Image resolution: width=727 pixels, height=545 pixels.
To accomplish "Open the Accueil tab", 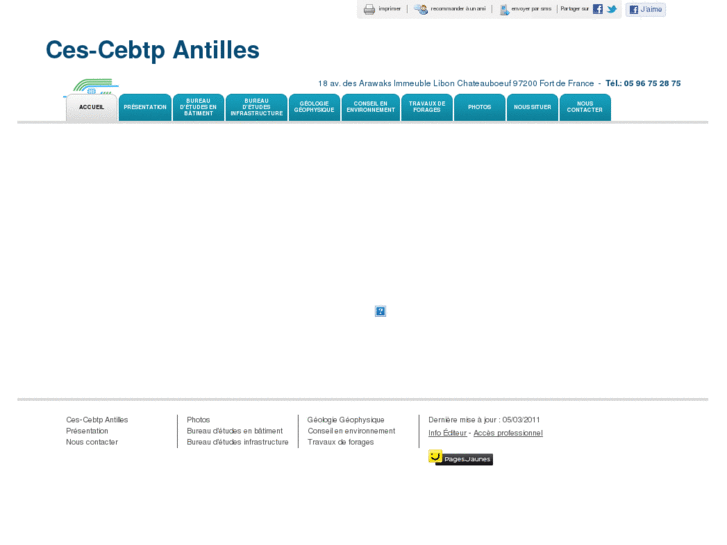I will [91, 108].
